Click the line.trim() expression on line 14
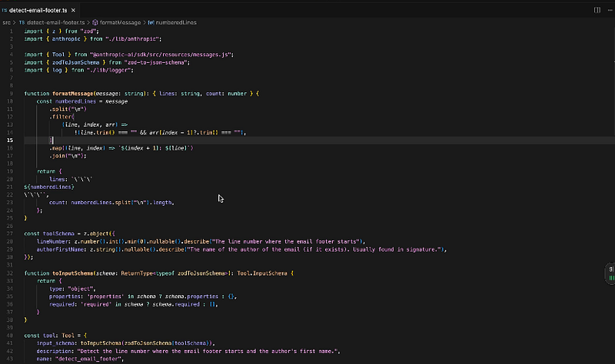 point(98,132)
